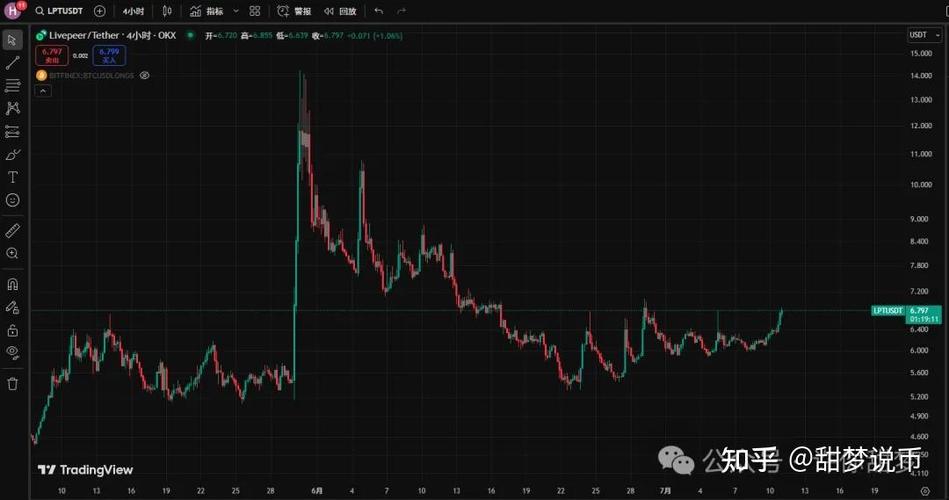Toggle hide all drawings eye icon
The width and height of the screenshot is (949, 500).
coord(13,352)
